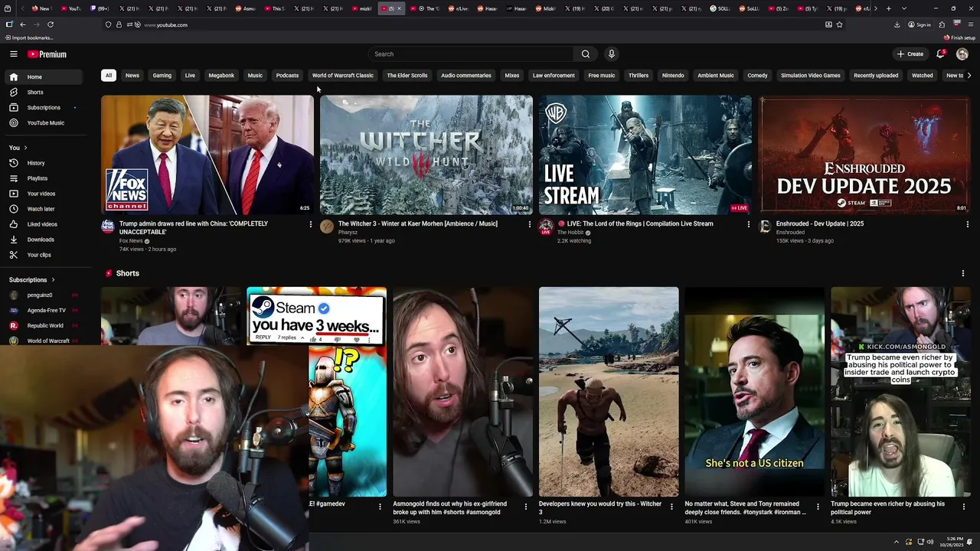This screenshot has width=980, height=551.
Task: Open Shorts in the sidebar
Action: [43, 92]
